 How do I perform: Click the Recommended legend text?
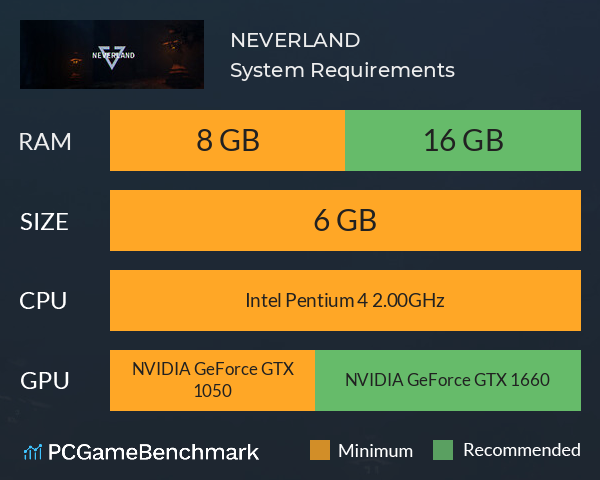522,450
